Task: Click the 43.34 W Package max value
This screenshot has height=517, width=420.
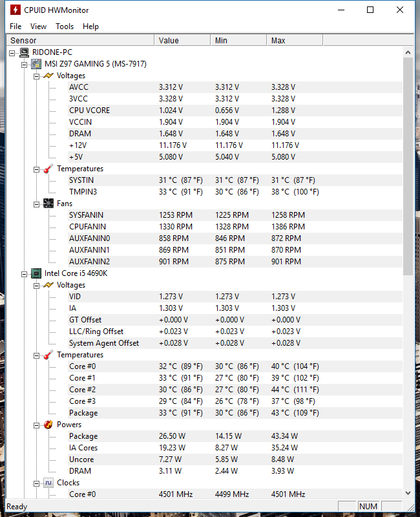Action: pyautogui.click(x=284, y=436)
